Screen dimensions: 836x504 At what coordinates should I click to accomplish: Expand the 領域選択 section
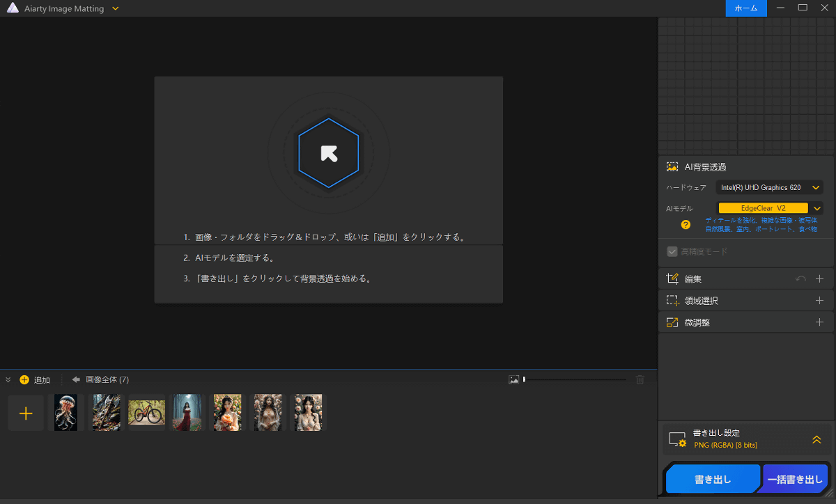click(x=819, y=301)
